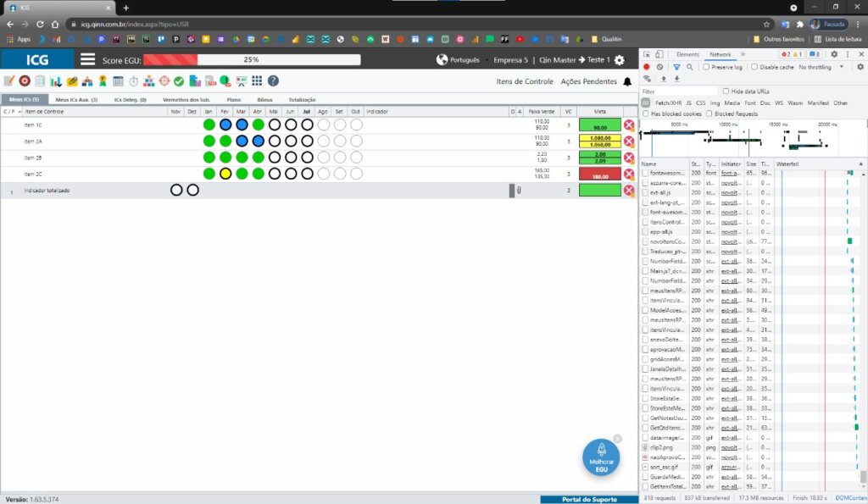
Task: Open the Português language selector
Action: (x=458, y=60)
